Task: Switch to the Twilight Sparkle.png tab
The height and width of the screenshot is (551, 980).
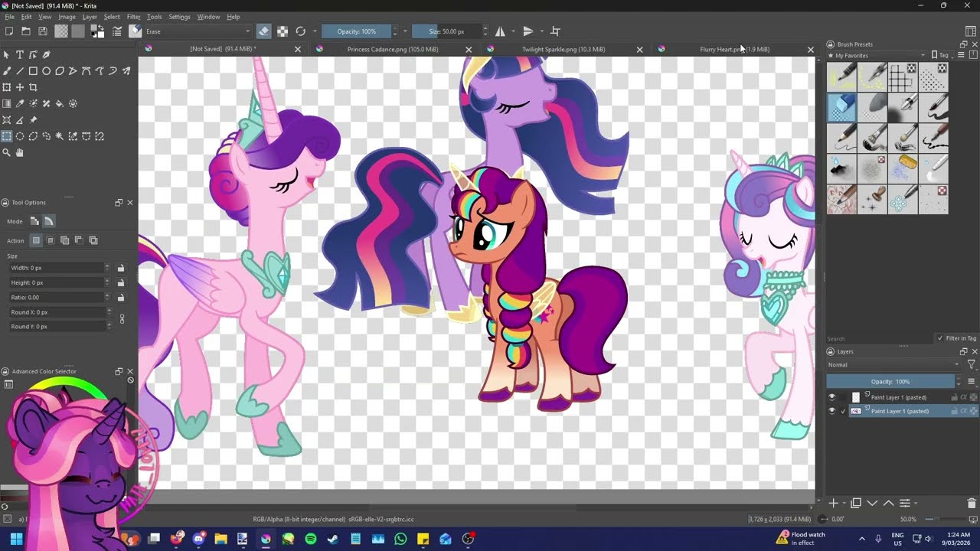Action: point(563,49)
